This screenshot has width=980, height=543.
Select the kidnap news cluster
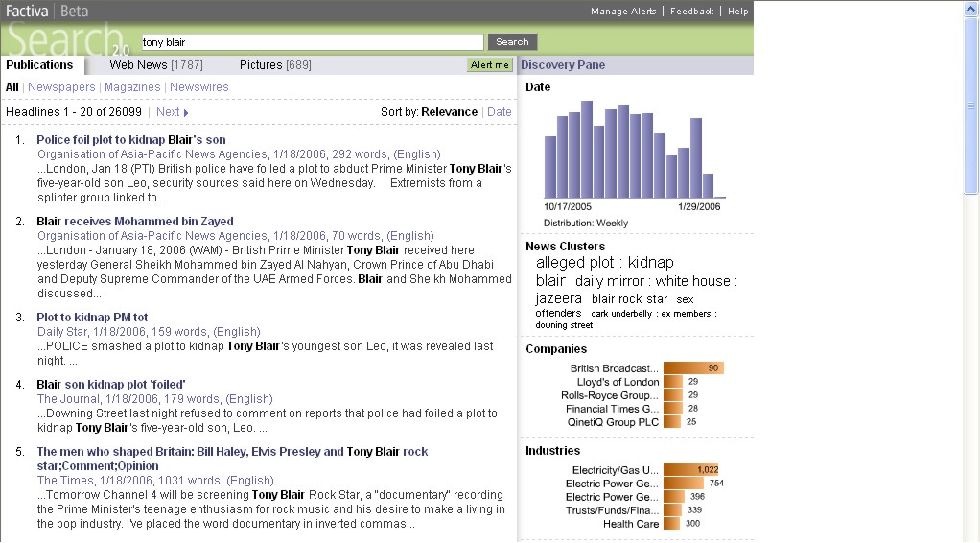pos(651,262)
